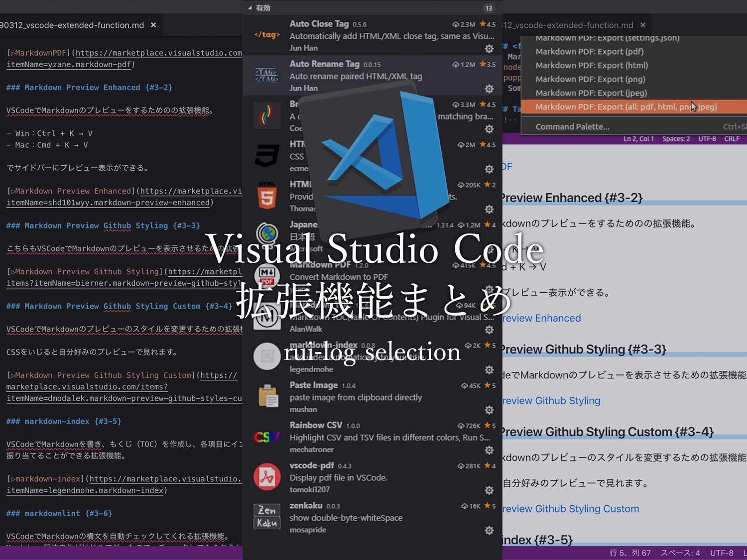Click Spaces: 2 indentation status item
747x560 pixels.
(676, 139)
